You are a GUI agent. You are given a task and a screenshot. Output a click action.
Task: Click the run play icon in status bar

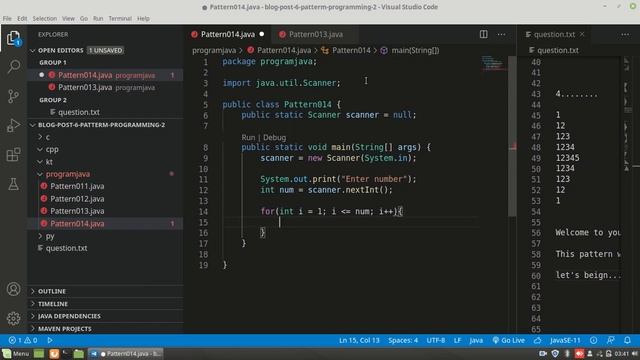[50, 340]
